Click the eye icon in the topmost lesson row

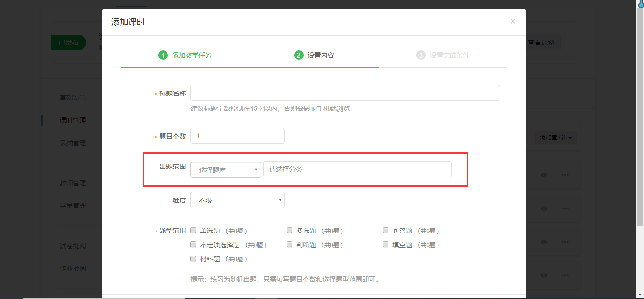pyautogui.click(x=544, y=175)
